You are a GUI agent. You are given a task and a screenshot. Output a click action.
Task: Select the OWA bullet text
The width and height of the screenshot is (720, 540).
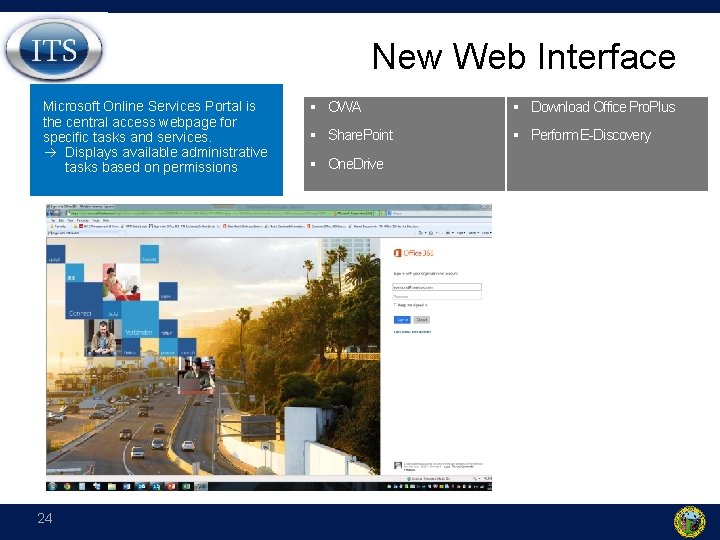[x=344, y=107]
